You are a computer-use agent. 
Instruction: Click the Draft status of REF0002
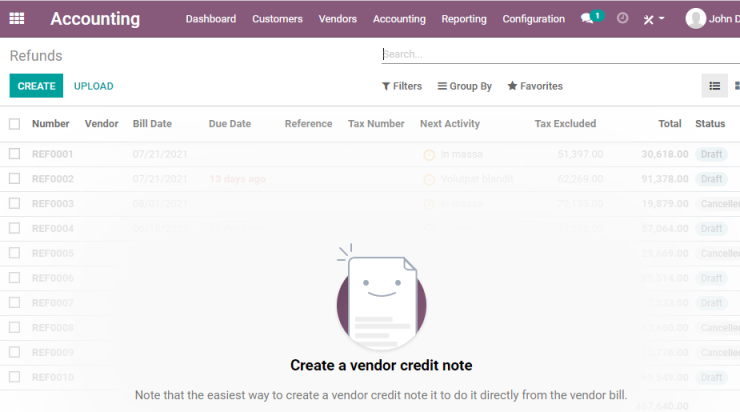[712, 179]
